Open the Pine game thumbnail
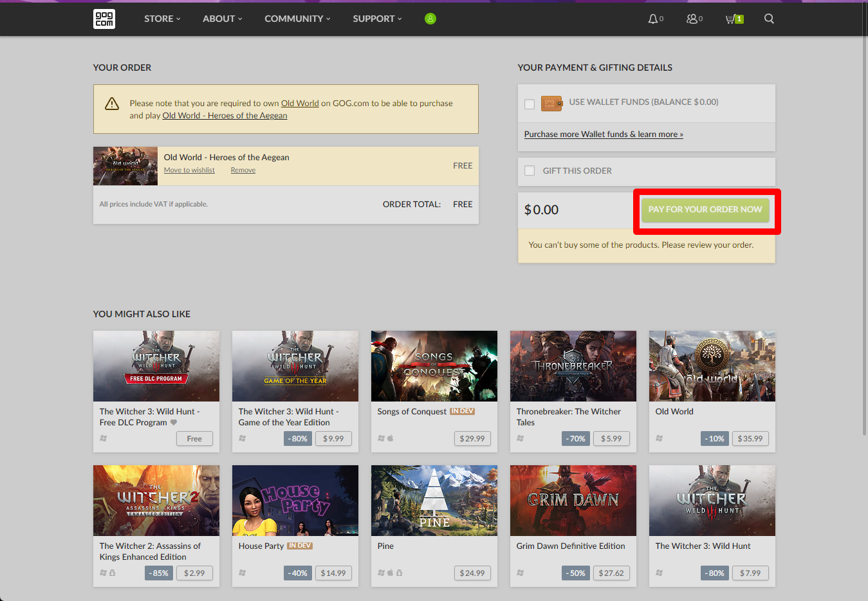Screen dimensions: 868x601 coord(434,501)
